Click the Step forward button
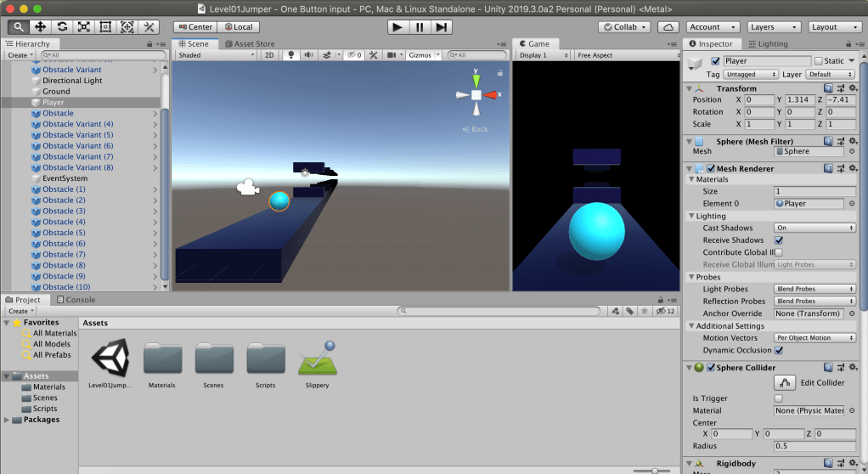Viewport: 868px width, 474px height. (x=441, y=27)
